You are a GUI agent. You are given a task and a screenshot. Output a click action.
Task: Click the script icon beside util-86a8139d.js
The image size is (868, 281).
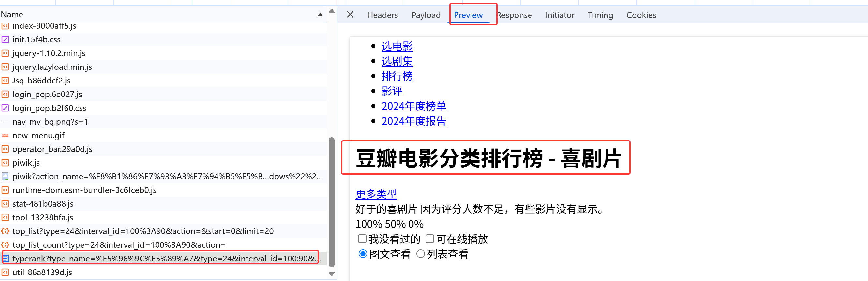[5, 272]
